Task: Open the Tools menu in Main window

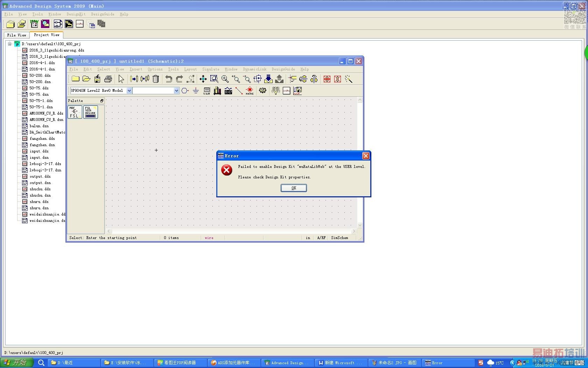Action: coord(37,14)
